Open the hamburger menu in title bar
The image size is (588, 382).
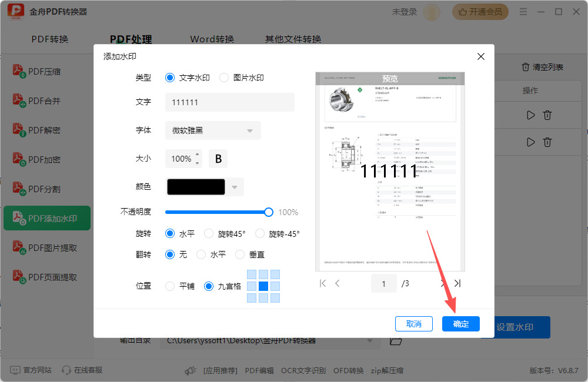tap(523, 12)
